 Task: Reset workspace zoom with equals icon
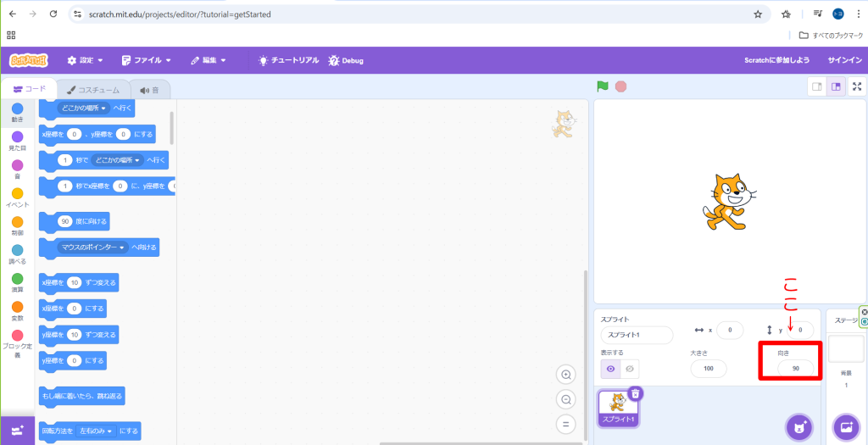pos(566,424)
